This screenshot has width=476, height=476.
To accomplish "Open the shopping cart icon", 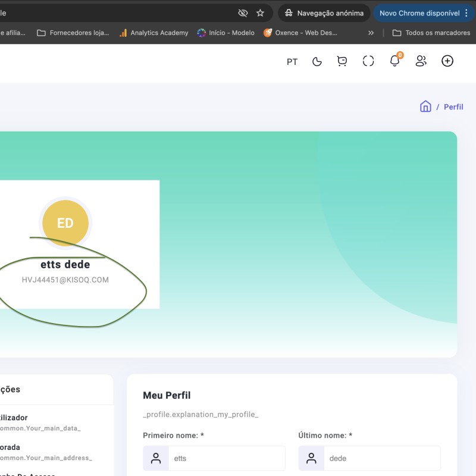I will pyautogui.click(x=342, y=61).
